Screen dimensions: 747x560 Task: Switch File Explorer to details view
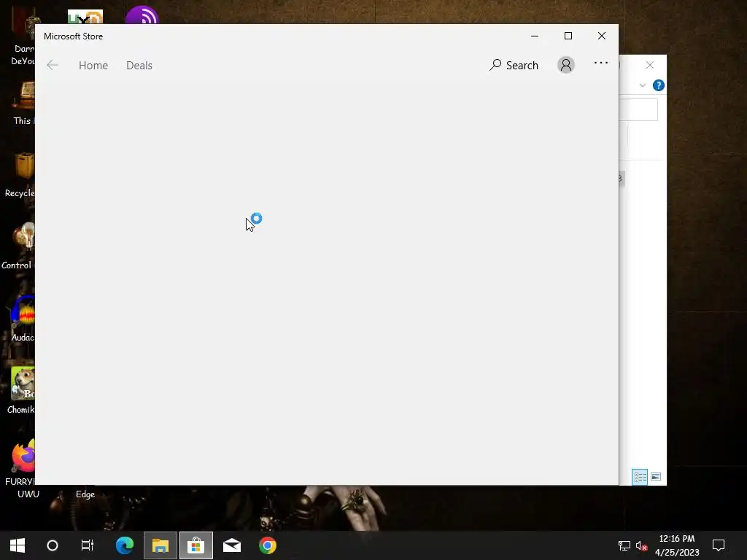640,477
